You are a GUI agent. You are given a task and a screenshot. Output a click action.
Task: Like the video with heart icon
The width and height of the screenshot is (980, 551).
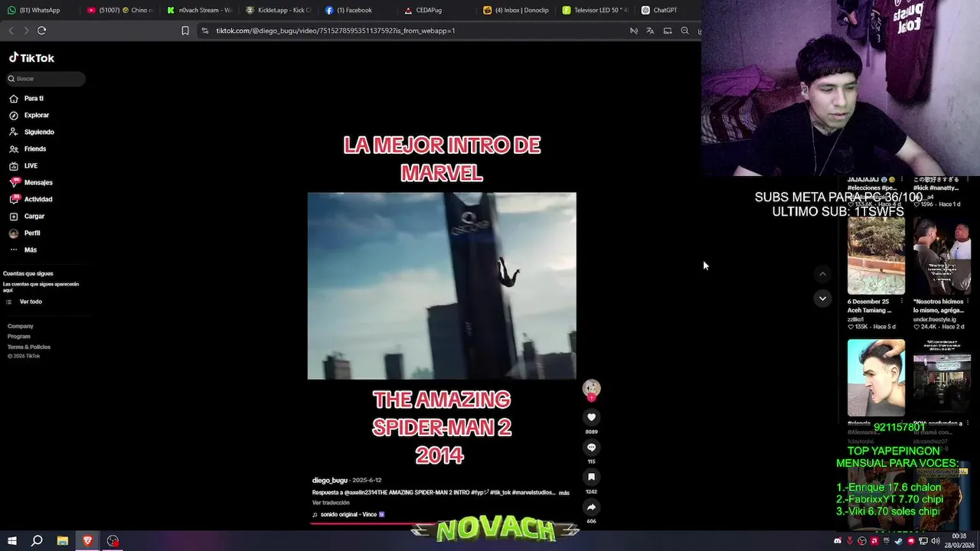[591, 417]
